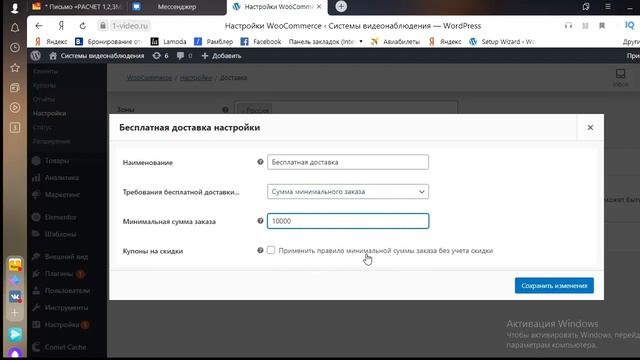Open the Бронирование bookmark
640x360 pixels.
[109, 42]
